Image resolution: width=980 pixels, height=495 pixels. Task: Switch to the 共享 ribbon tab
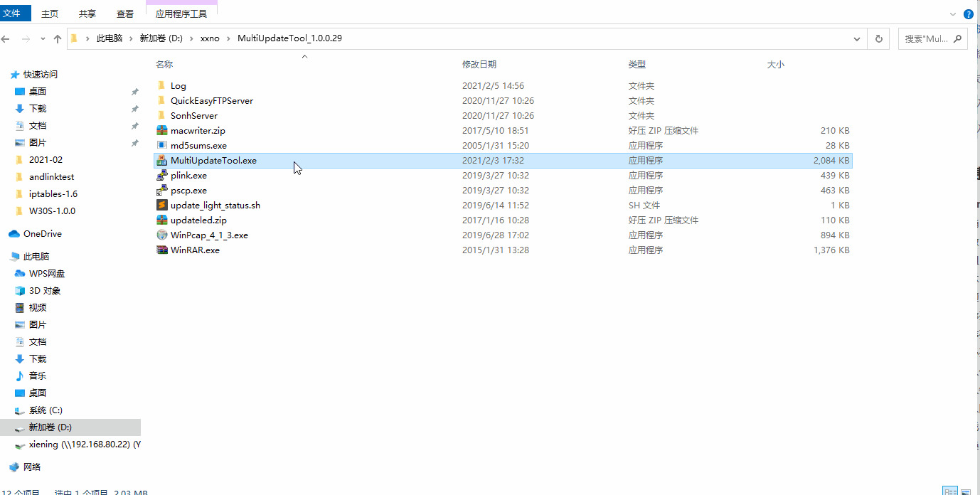click(x=87, y=14)
